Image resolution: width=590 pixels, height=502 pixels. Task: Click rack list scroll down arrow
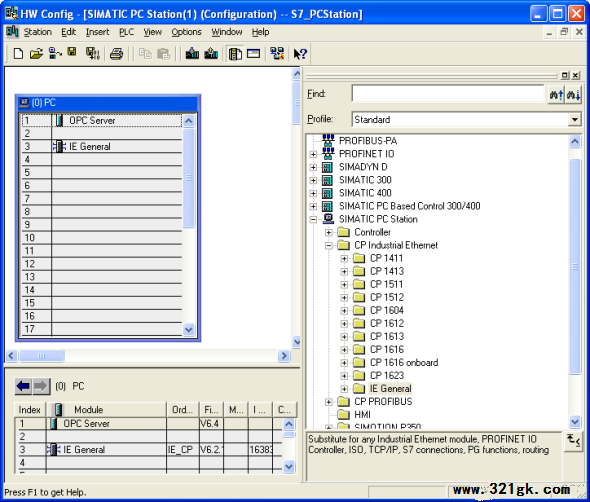[189, 330]
